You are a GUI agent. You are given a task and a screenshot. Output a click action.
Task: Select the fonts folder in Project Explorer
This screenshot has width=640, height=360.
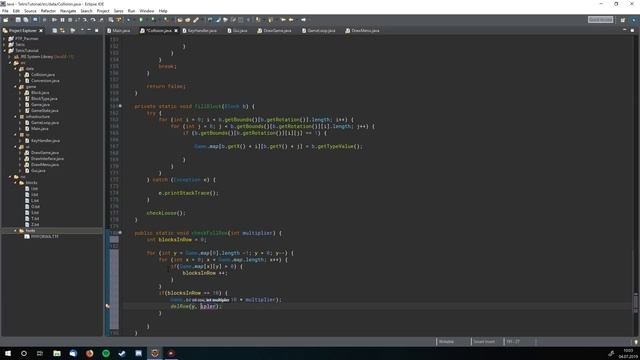30,231
